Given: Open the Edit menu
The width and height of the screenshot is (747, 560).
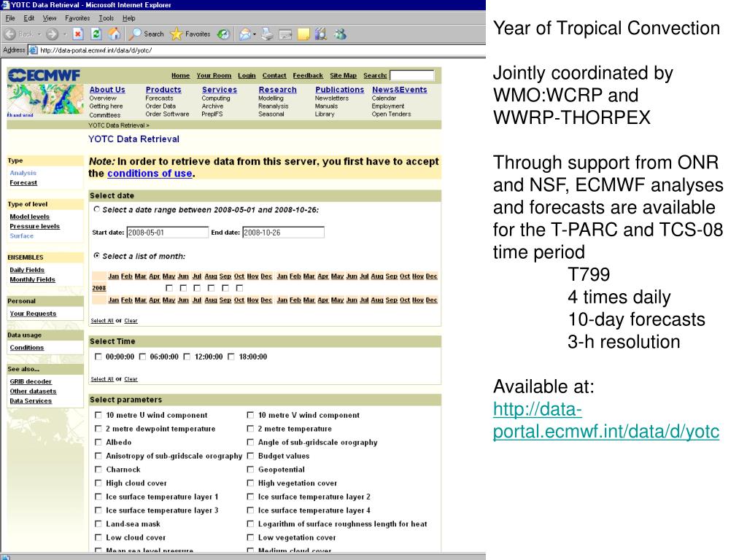Looking at the screenshot, I should tap(29, 18).
